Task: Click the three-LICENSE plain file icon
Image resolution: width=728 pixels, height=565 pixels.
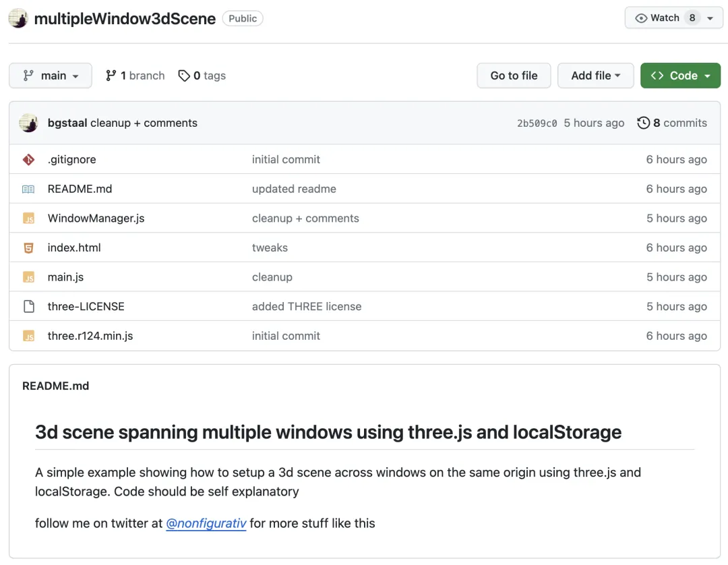Action: 28,307
